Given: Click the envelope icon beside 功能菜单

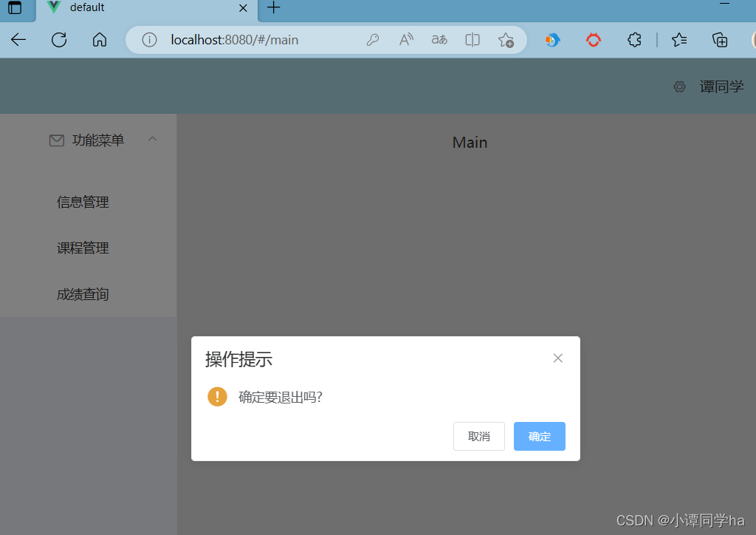Looking at the screenshot, I should (x=57, y=140).
